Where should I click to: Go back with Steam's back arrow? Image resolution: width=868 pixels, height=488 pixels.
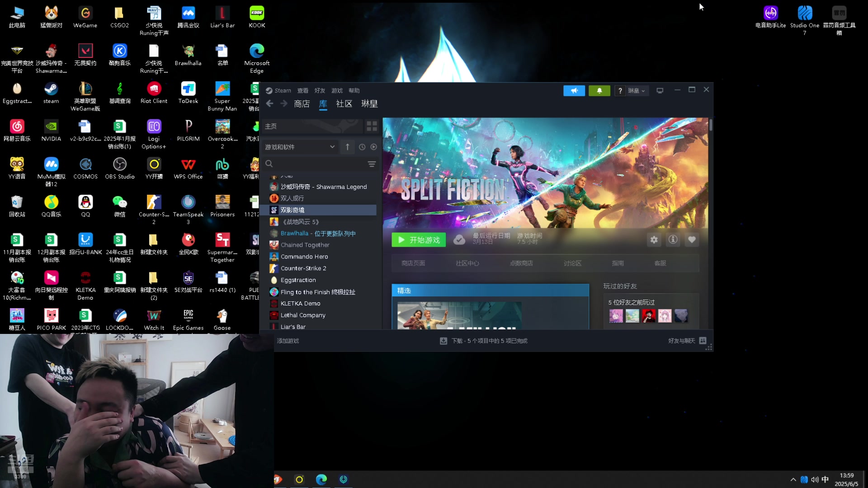point(270,104)
